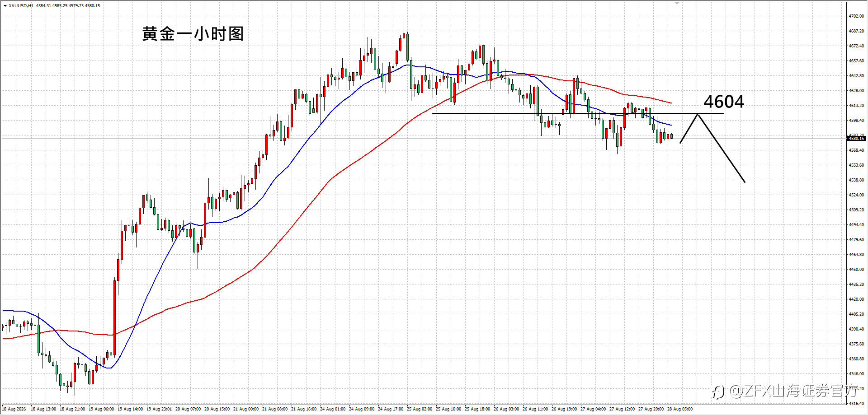Click the 21 Aug 16:00 time label
This screenshot has height=415, width=868.
pos(304,409)
